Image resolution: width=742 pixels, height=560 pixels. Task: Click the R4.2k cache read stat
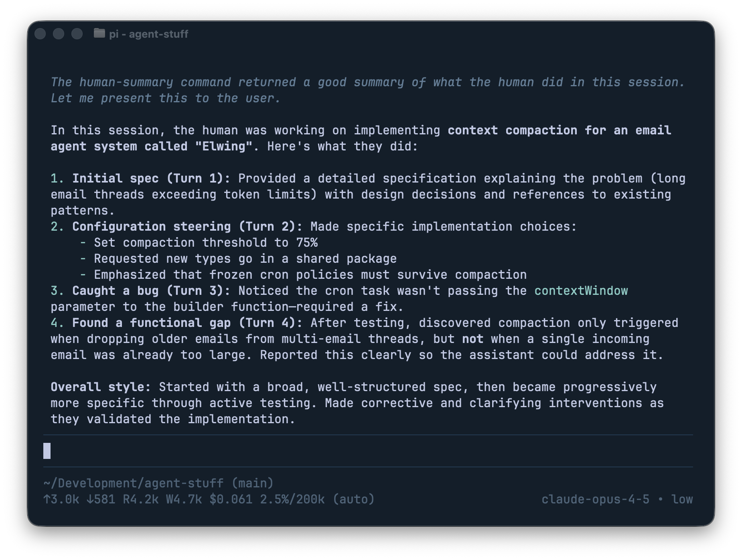140,499
